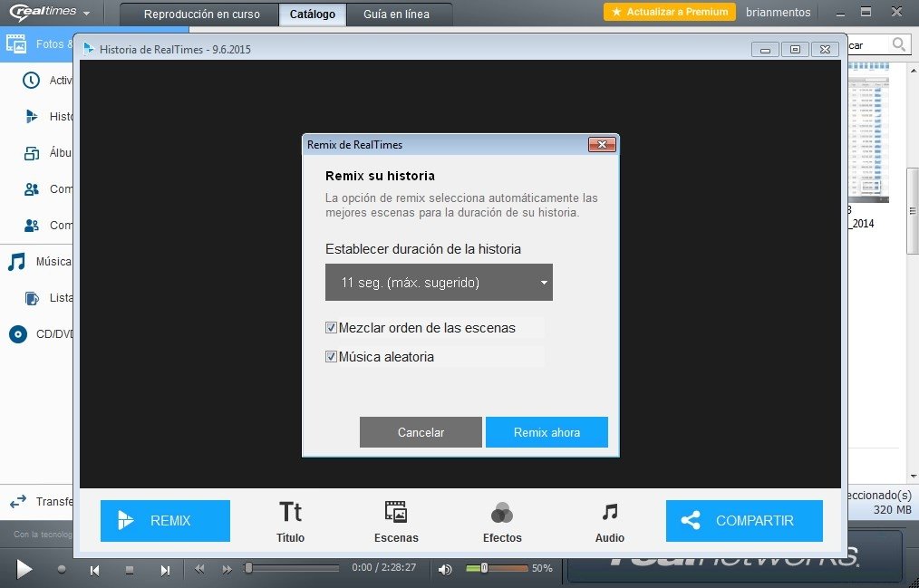Click the fast forward button
Screen dimensions: 919x588
click(227, 569)
